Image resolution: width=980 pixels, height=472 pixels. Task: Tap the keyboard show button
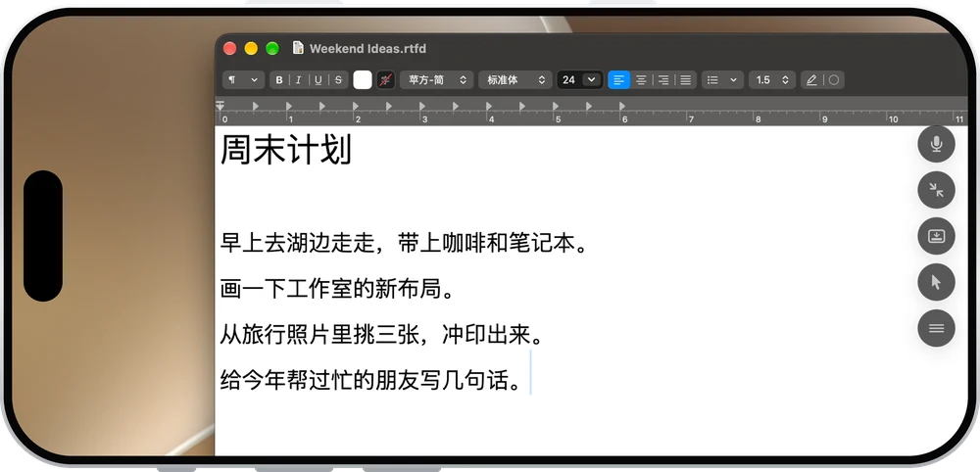pyautogui.click(x=936, y=236)
